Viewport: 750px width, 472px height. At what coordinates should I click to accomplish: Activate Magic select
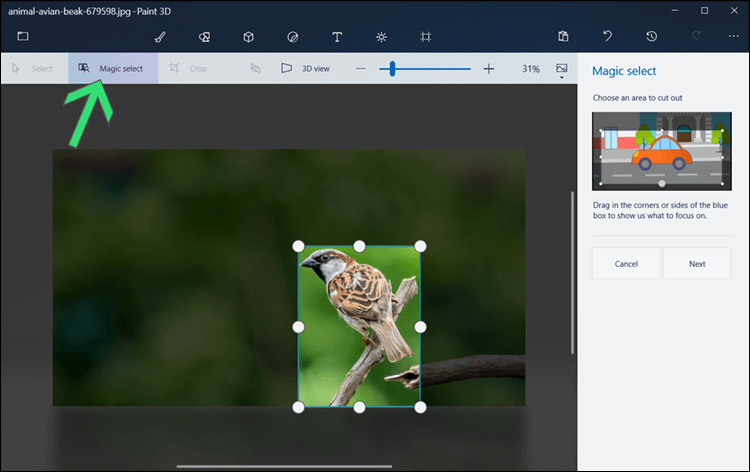[x=113, y=68]
